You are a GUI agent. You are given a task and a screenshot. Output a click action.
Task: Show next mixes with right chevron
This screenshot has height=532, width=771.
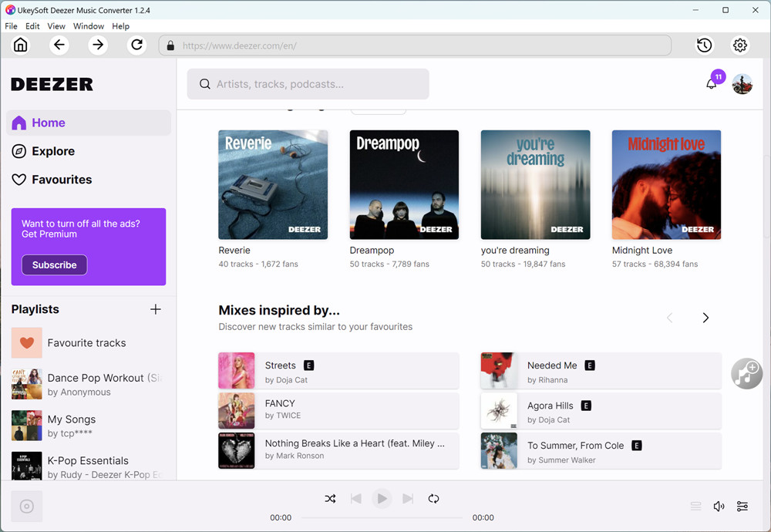point(705,318)
